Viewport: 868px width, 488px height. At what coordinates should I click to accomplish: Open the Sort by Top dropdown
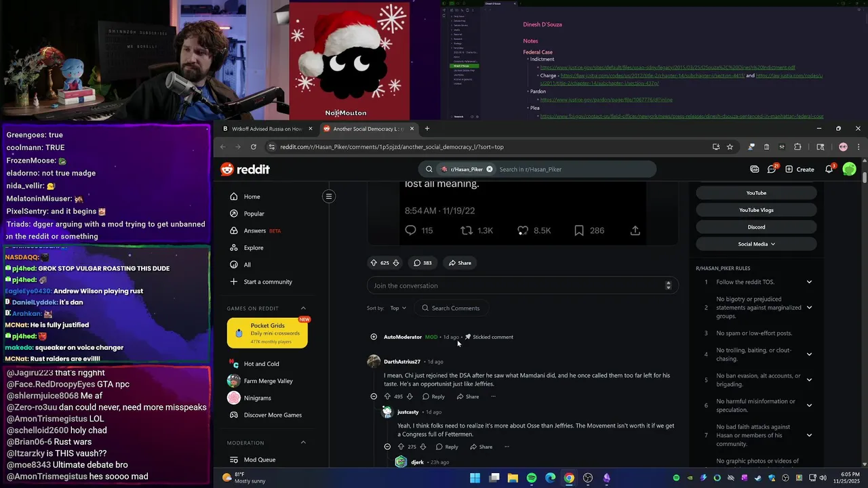pyautogui.click(x=398, y=308)
